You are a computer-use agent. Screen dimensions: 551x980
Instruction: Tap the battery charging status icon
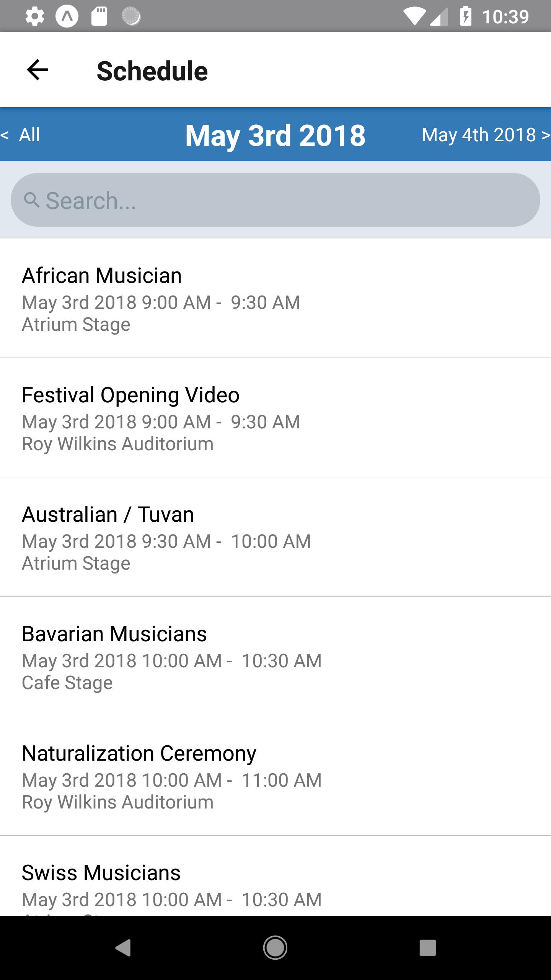point(466,16)
